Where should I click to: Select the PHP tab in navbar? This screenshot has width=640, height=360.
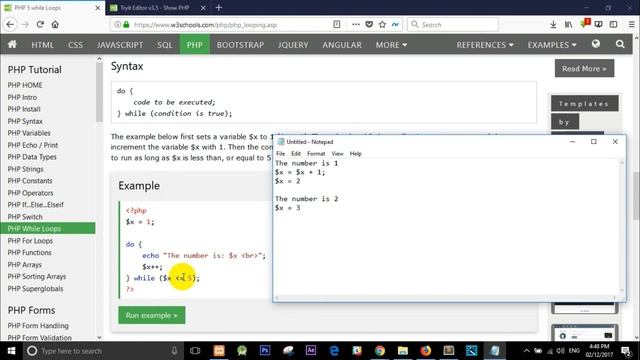(x=195, y=44)
